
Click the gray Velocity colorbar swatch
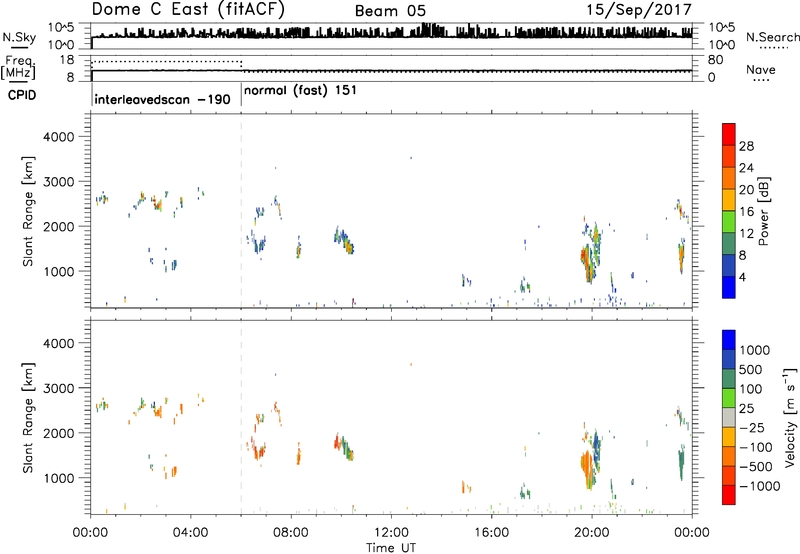[x=729, y=417]
